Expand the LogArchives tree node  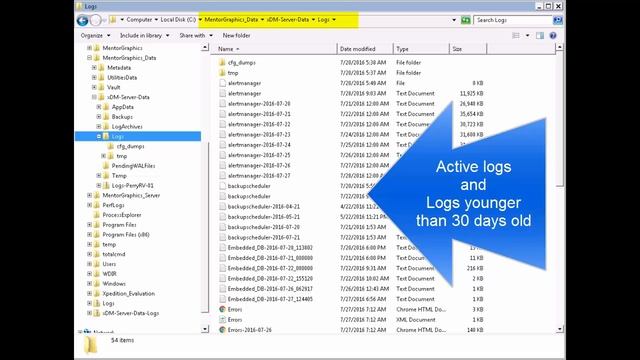(x=99, y=127)
